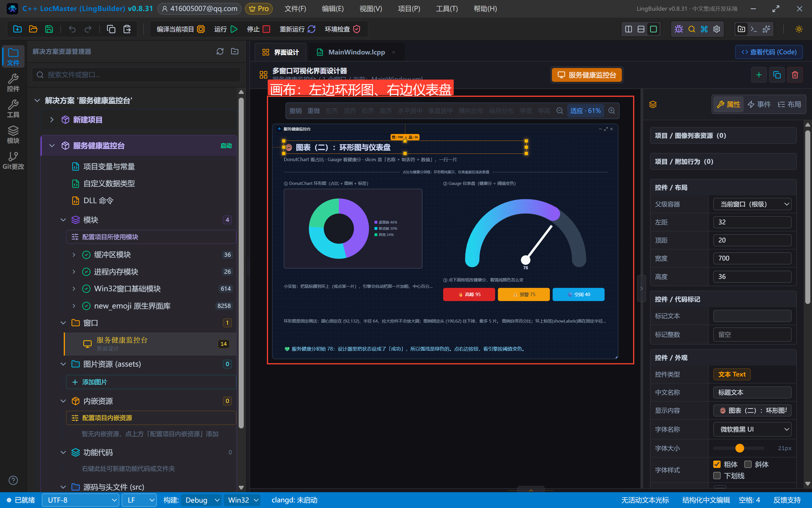The width and height of the screenshot is (812, 508).
Task: Adjust the 字体大小 slider handle
Action: pyautogui.click(x=739, y=448)
